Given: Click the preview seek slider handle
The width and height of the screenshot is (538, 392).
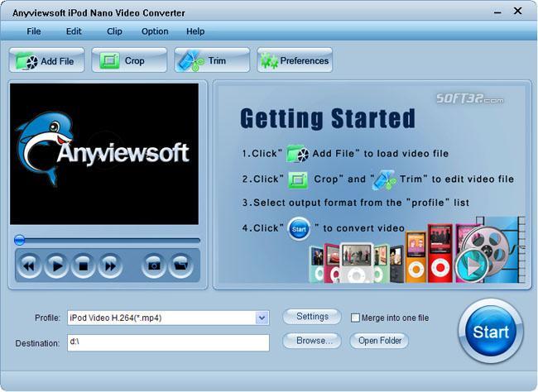Looking at the screenshot, I should pyautogui.click(x=20, y=240).
